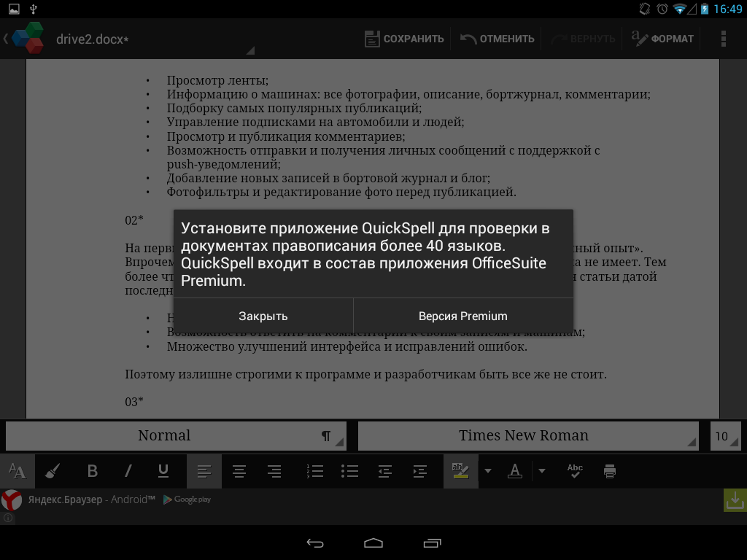Toggle underline formatting
Image resolution: width=747 pixels, height=560 pixels.
coord(163,472)
